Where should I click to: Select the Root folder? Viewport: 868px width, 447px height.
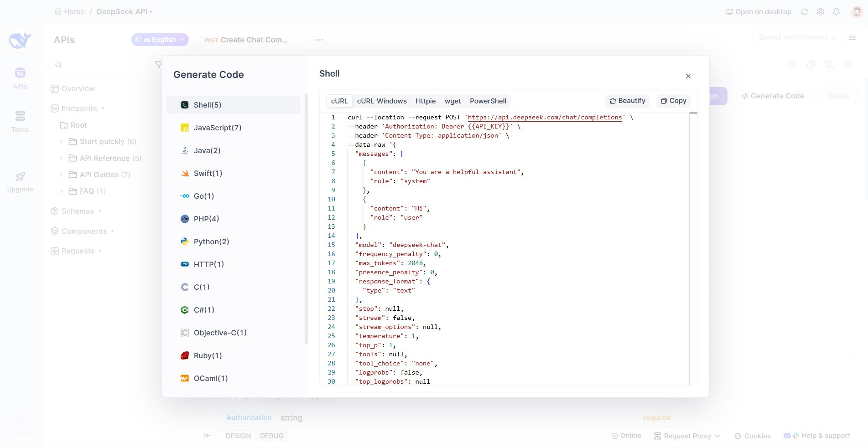pyautogui.click(x=73, y=125)
